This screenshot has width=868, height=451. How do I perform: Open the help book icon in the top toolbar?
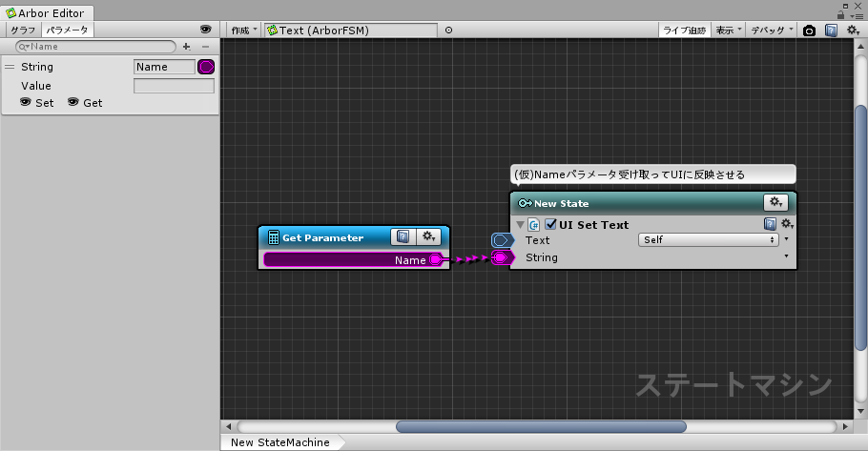click(831, 31)
